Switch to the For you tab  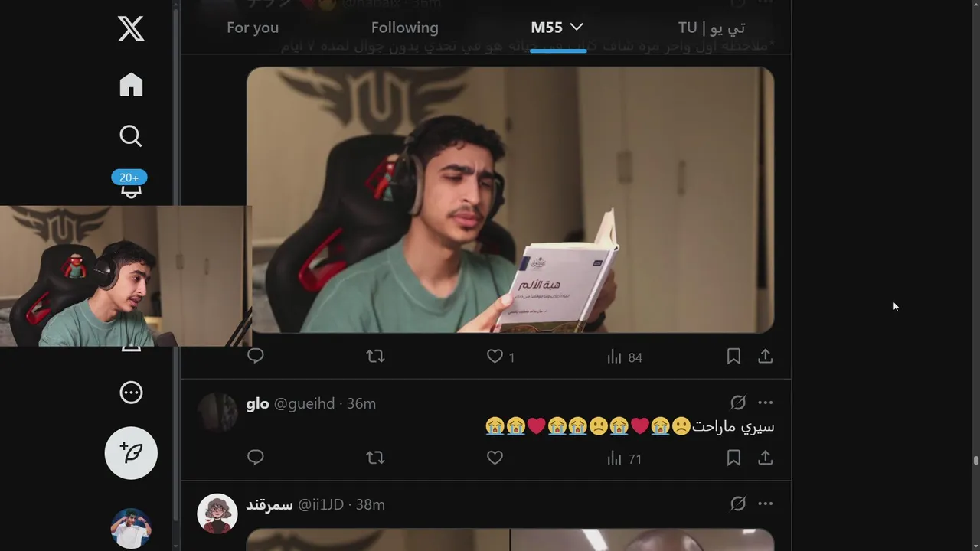[253, 28]
